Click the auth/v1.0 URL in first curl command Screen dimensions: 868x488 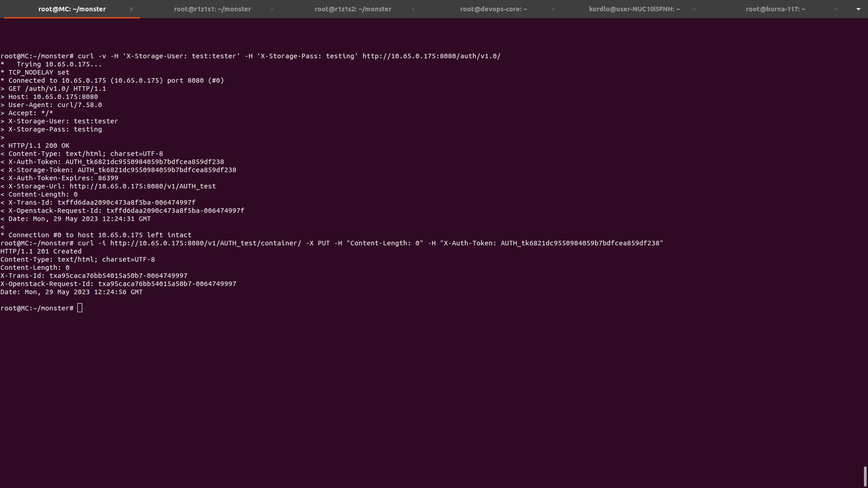click(431, 56)
